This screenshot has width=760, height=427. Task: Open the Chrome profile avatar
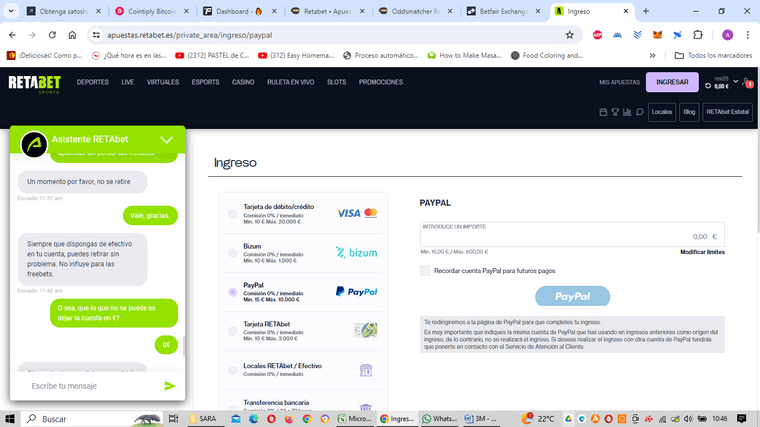pyautogui.click(x=727, y=35)
